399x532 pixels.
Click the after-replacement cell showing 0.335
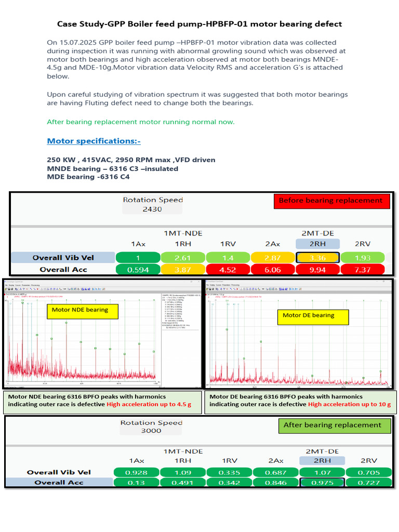pyautogui.click(x=229, y=473)
